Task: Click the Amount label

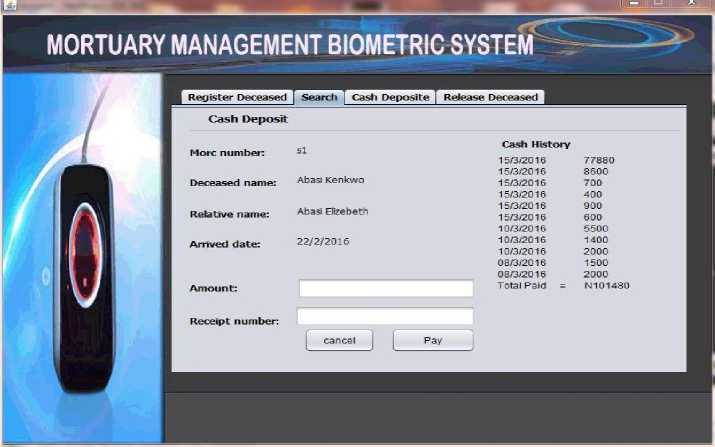Action: click(213, 288)
